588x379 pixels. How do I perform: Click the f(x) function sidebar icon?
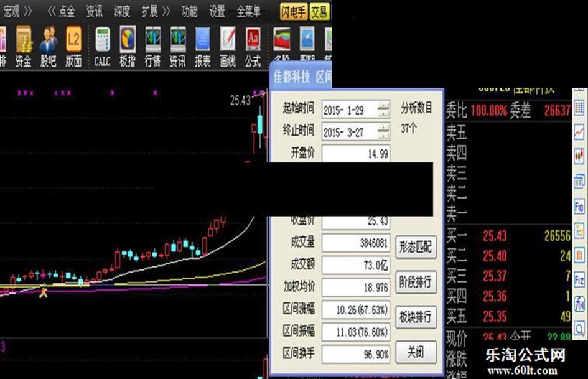[579, 304]
